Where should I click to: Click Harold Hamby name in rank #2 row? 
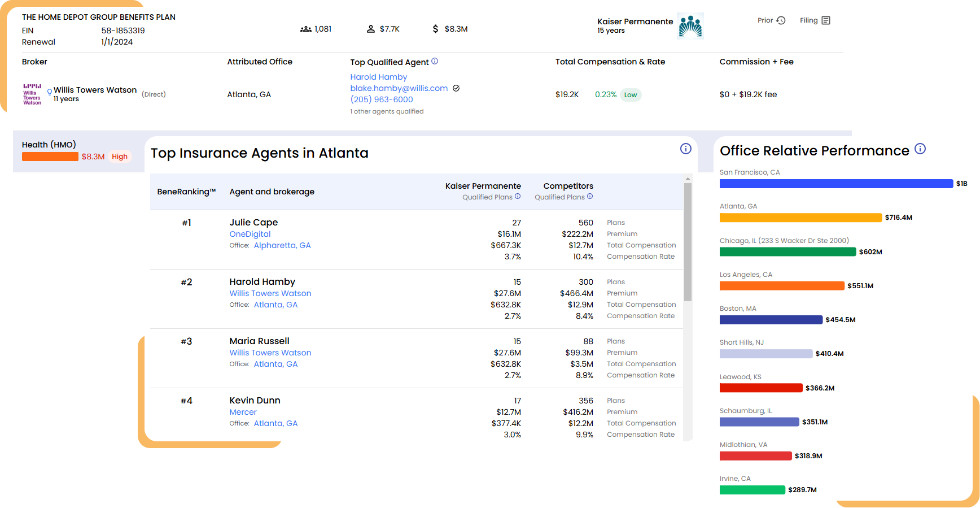coord(262,281)
